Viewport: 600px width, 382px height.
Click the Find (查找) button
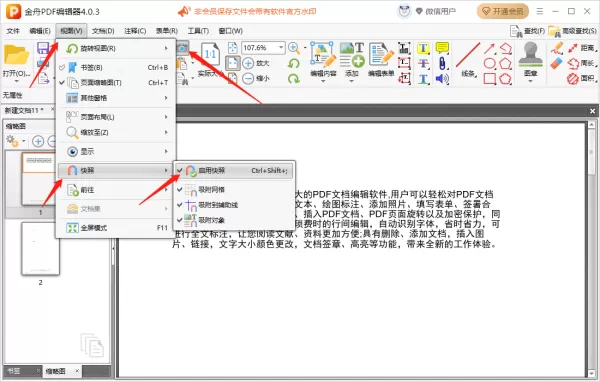[x=527, y=31]
